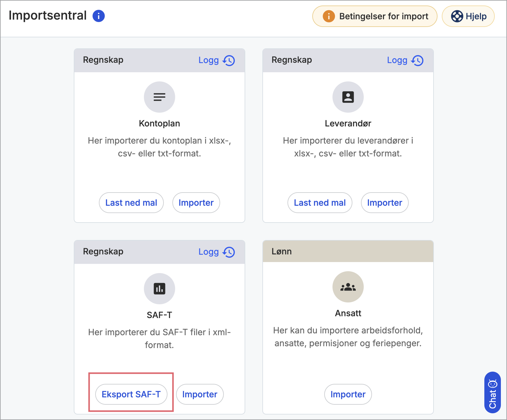This screenshot has height=420, width=507.
Task: Click Last ned mal for Leverandør
Action: pos(320,203)
